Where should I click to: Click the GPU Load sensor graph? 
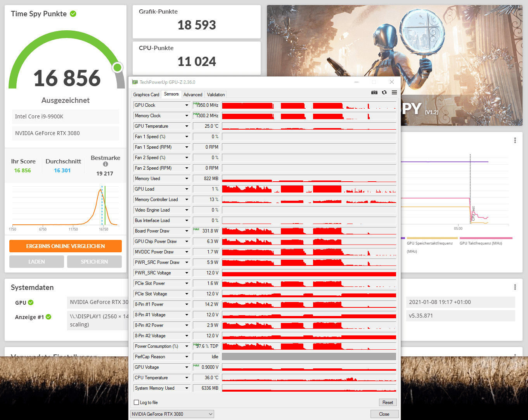309,189
